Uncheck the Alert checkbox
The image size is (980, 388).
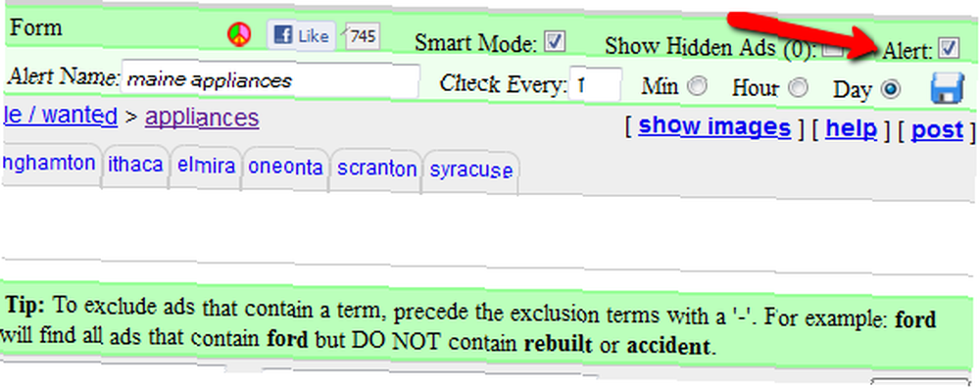tap(950, 49)
